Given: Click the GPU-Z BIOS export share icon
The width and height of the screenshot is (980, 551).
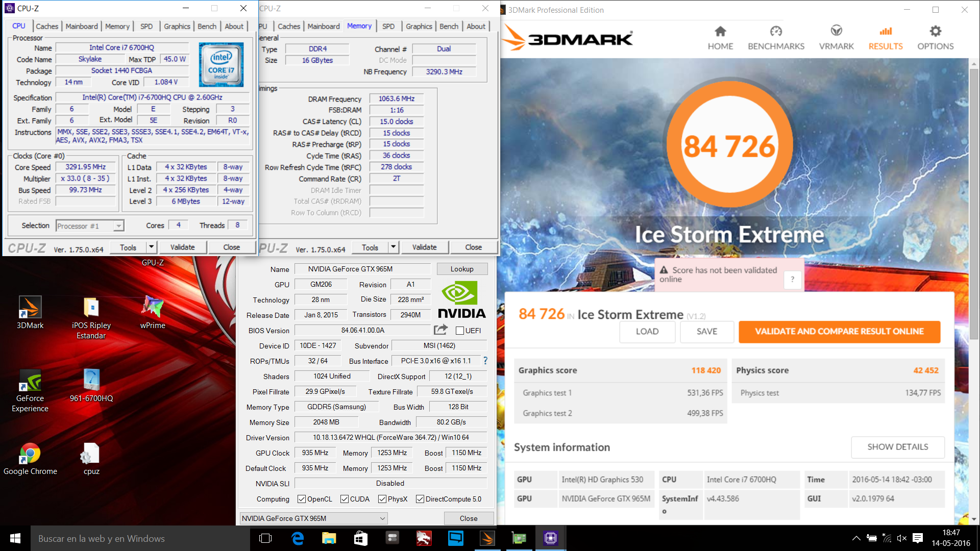Looking at the screenshot, I should tap(440, 330).
